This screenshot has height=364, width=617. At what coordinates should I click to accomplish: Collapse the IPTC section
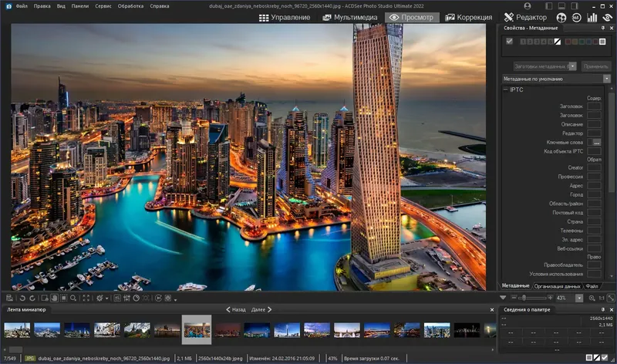(506, 90)
